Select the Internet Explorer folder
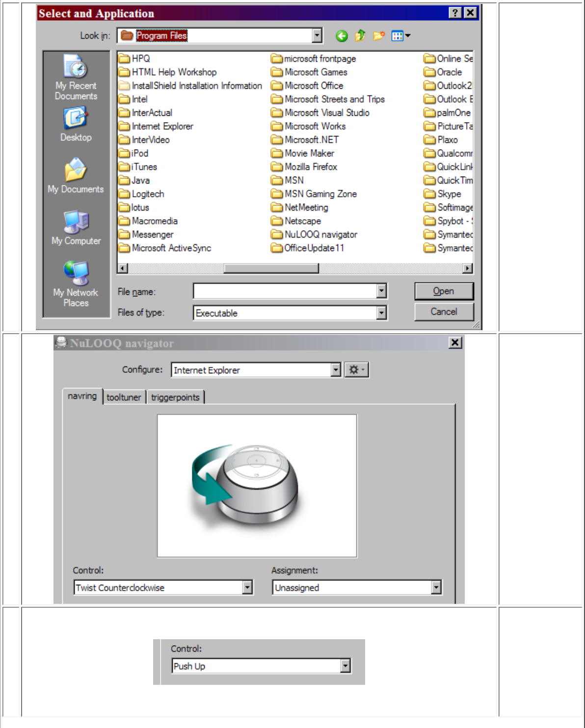The height and width of the screenshot is (728, 585). click(156, 126)
